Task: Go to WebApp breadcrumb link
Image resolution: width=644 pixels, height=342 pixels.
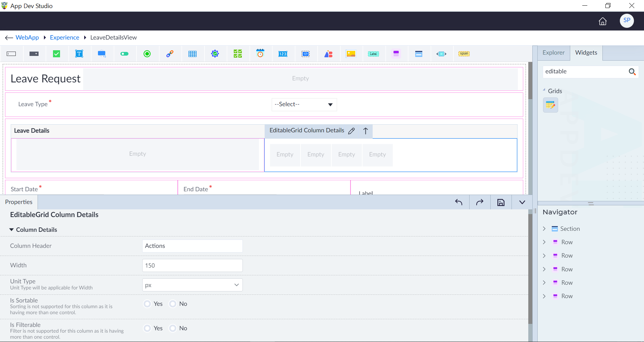Action: click(27, 38)
